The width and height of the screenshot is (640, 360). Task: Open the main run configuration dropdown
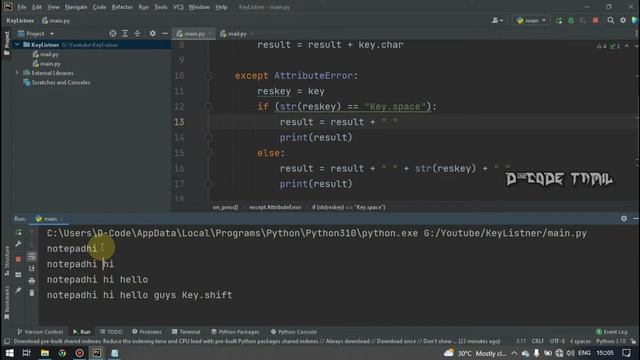[531, 20]
